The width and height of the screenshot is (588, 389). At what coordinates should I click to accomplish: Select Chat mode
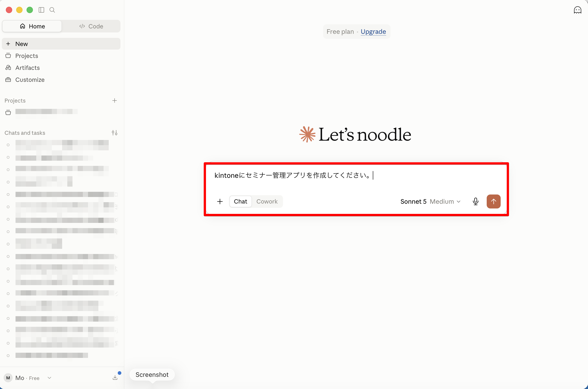240,201
